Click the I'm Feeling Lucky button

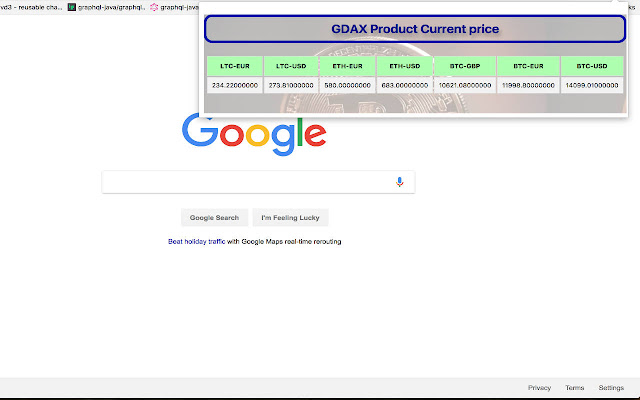tap(290, 218)
